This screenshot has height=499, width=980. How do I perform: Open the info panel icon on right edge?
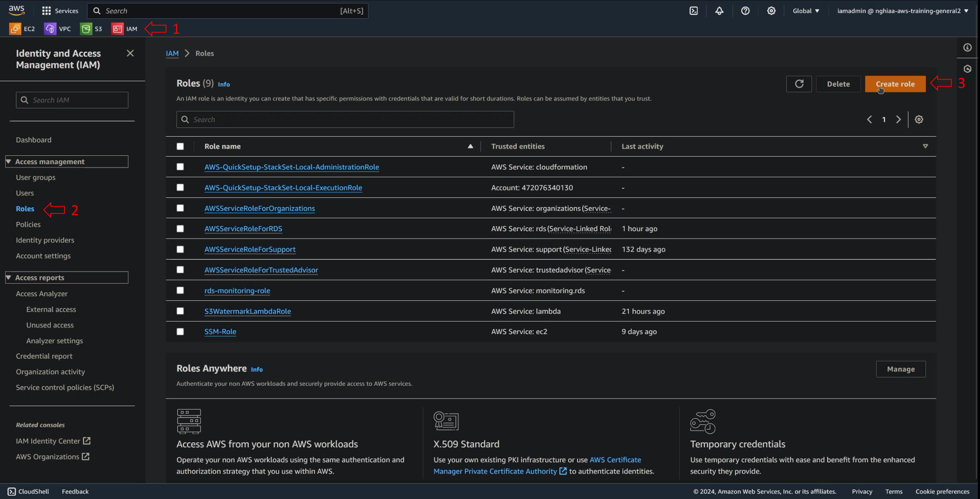968,47
